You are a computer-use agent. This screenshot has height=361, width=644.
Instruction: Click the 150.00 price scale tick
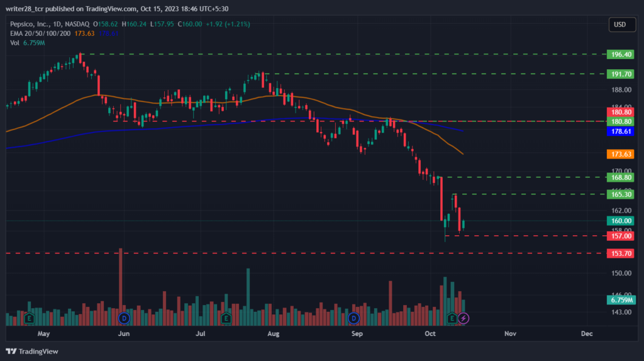coord(621,273)
